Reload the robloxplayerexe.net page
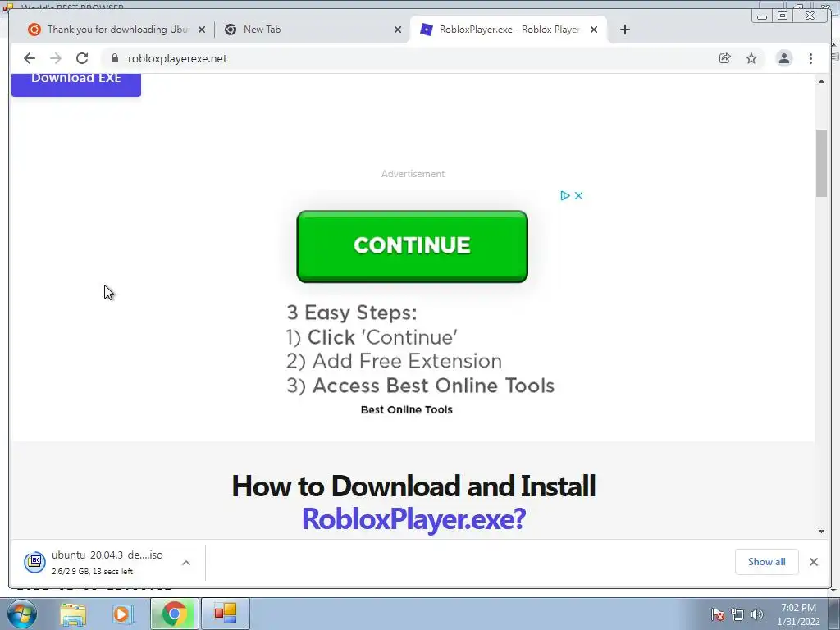Screen dimensions: 840x630 (82, 58)
